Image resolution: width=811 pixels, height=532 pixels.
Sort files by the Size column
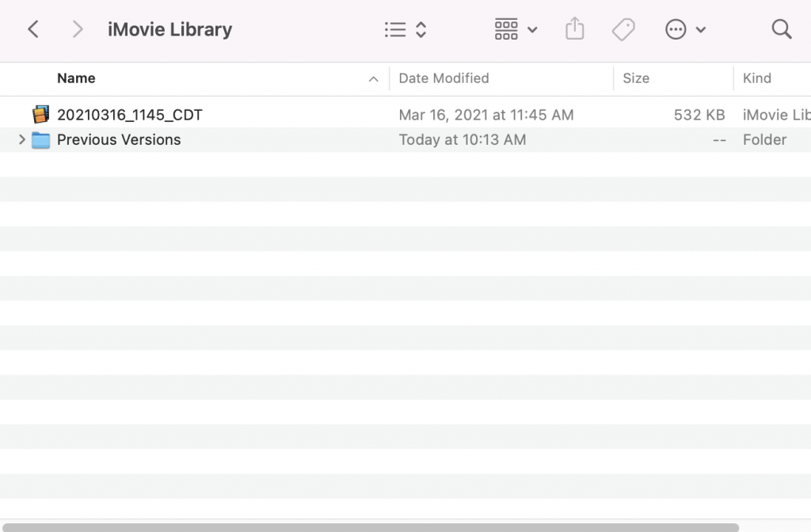click(636, 78)
